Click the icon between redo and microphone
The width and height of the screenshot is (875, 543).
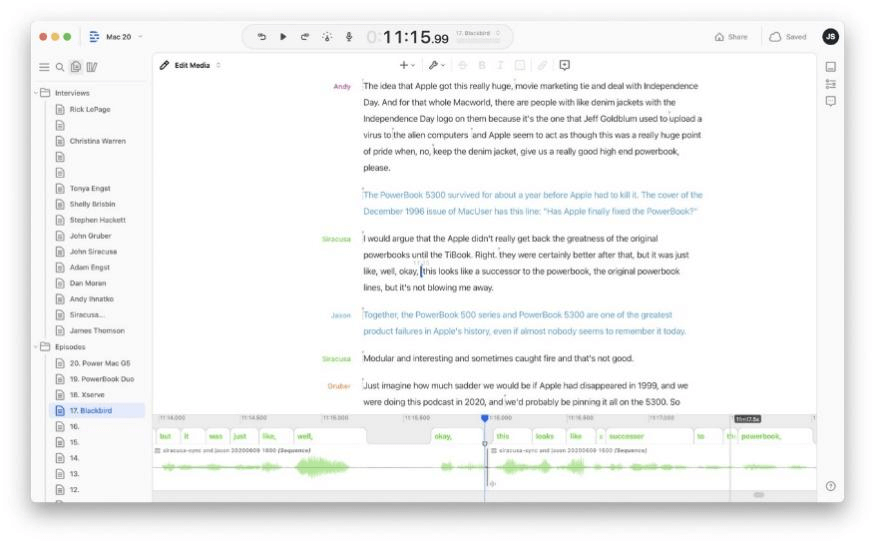tap(327, 37)
